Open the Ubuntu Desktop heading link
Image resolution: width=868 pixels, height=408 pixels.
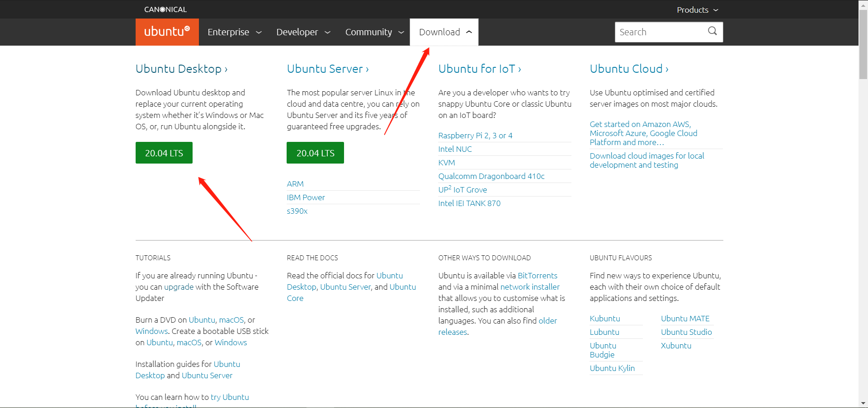pyautogui.click(x=182, y=69)
